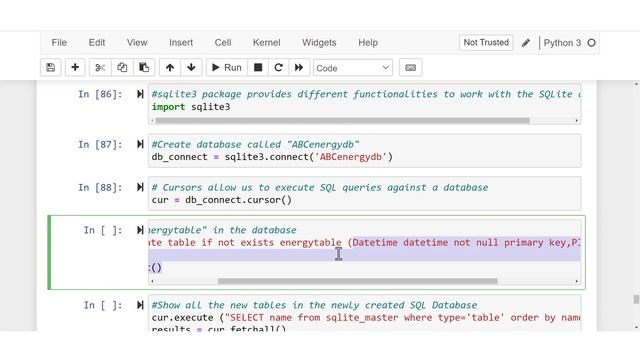Run the selected energytable cell icon
The image size is (640, 360).
coord(140,230)
